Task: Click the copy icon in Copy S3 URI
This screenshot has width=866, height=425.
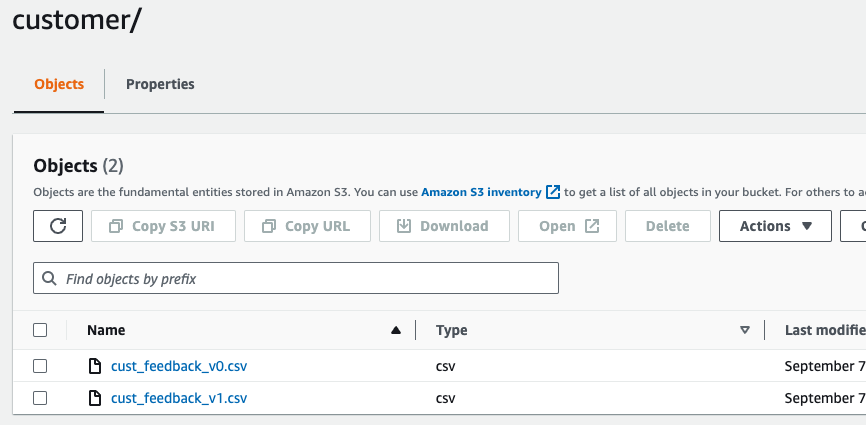Action: pos(116,226)
